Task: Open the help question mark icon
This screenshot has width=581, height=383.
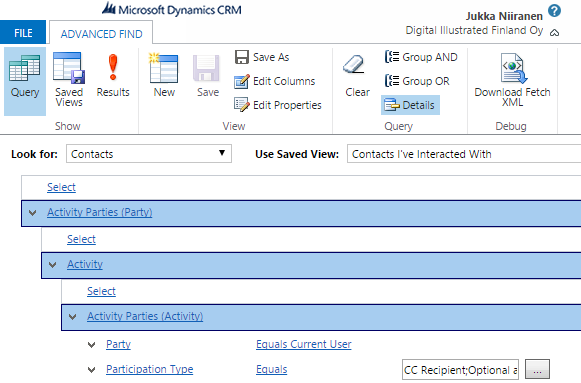Action: pos(554,11)
